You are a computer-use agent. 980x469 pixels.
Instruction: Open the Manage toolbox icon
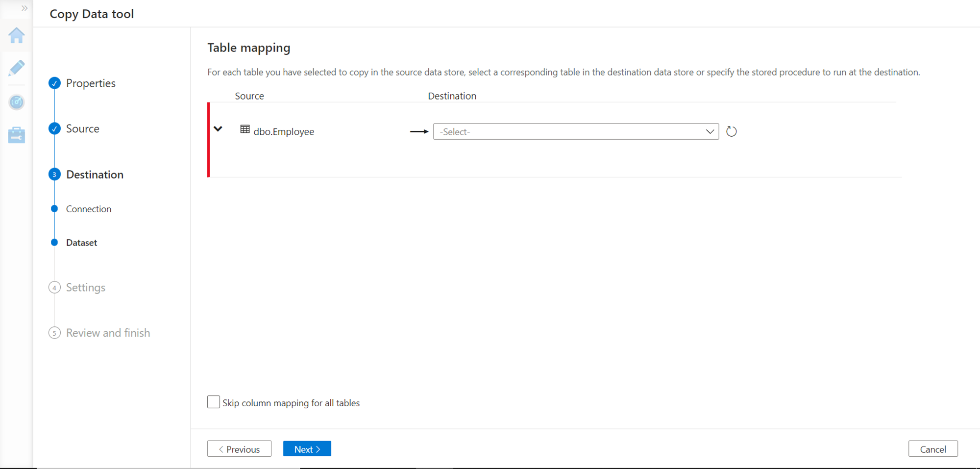[16, 135]
